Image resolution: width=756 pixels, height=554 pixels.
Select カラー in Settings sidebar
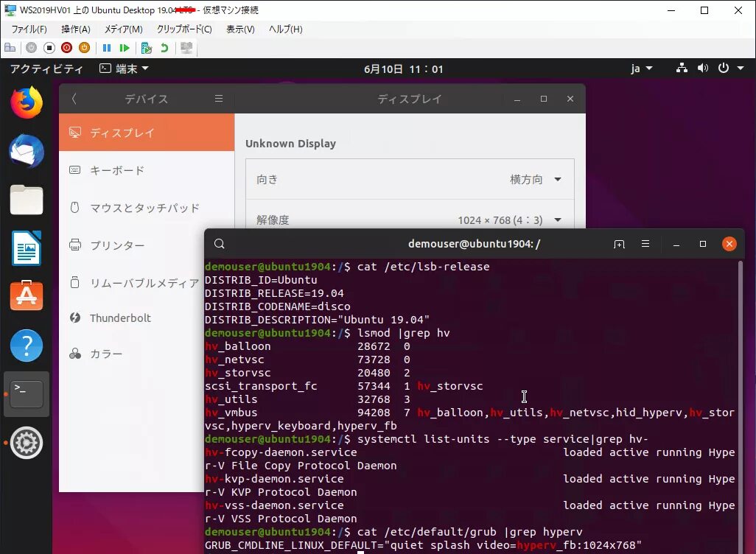[x=132, y=354]
